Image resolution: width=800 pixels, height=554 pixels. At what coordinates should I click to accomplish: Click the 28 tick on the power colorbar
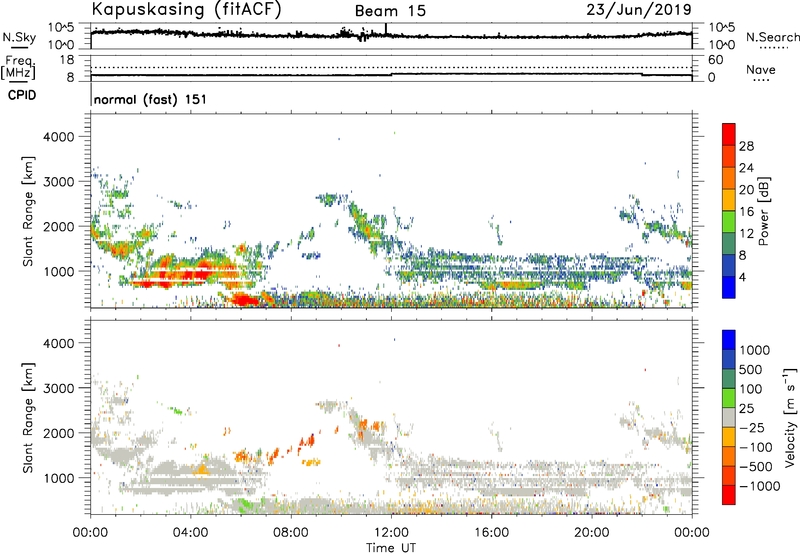[x=746, y=146]
